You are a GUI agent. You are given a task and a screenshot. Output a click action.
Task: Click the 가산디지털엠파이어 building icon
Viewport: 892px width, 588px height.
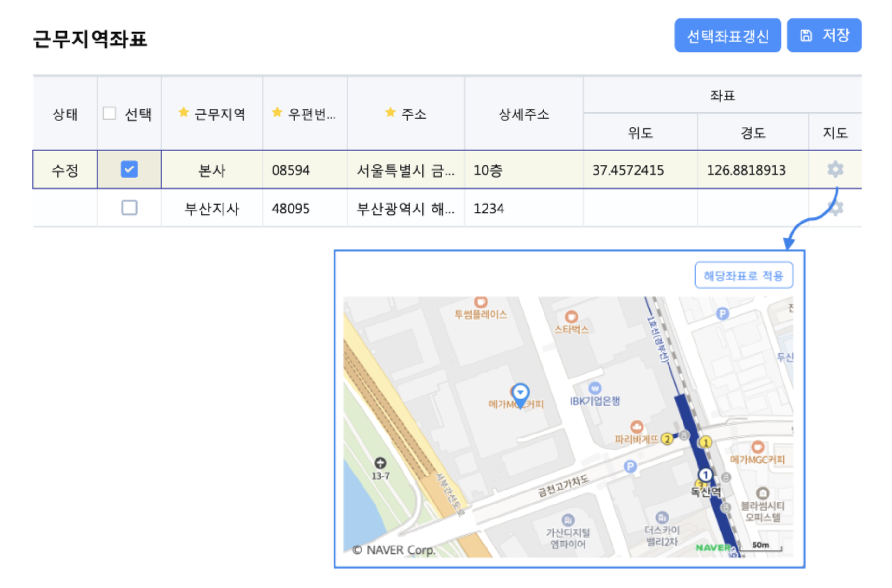(568, 520)
